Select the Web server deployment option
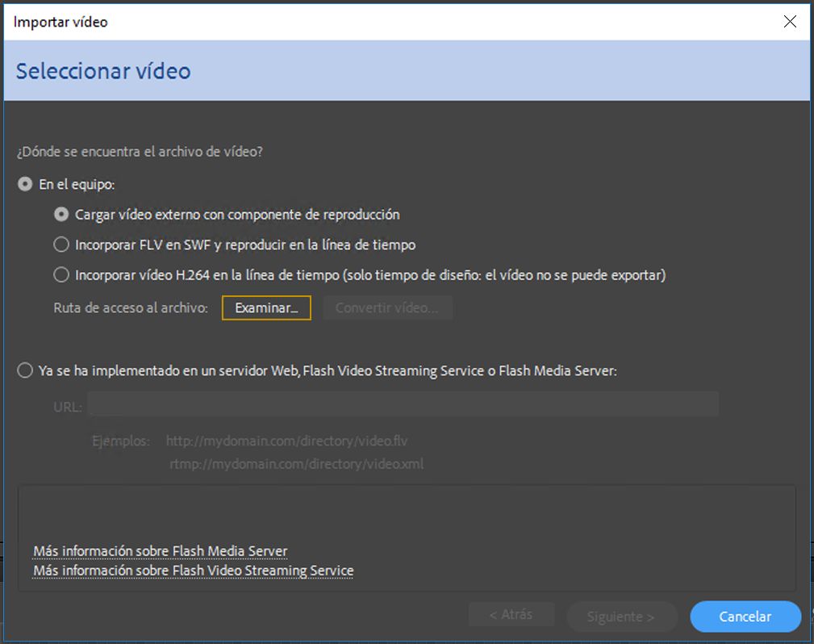The width and height of the screenshot is (814, 644). (24, 371)
